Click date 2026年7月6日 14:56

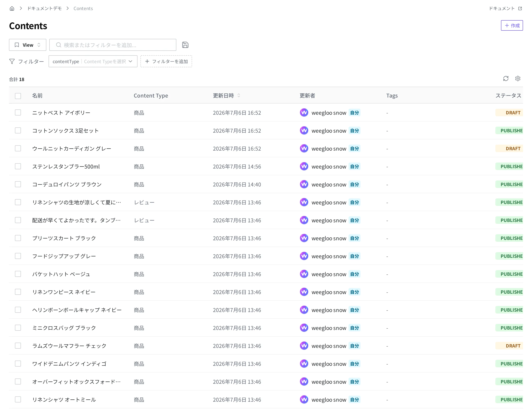coord(237,167)
